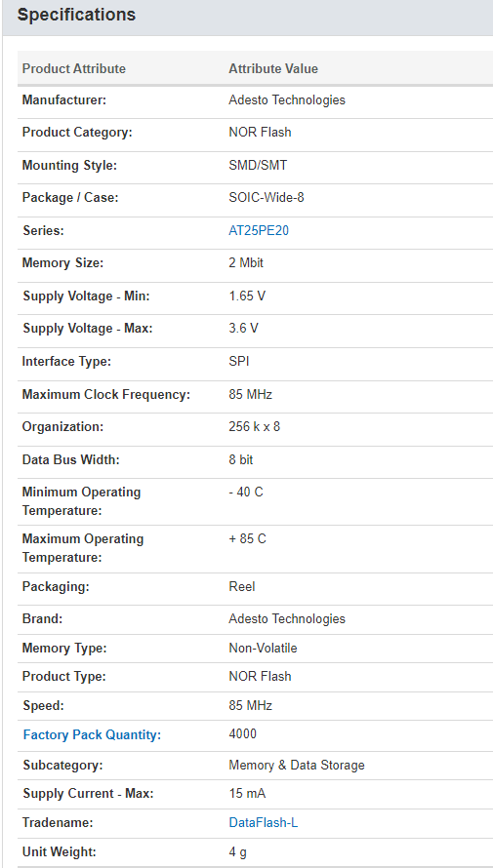The image size is (493, 868).
Task: Click the SPI interface type value
Action: click(x=239, y=362)
